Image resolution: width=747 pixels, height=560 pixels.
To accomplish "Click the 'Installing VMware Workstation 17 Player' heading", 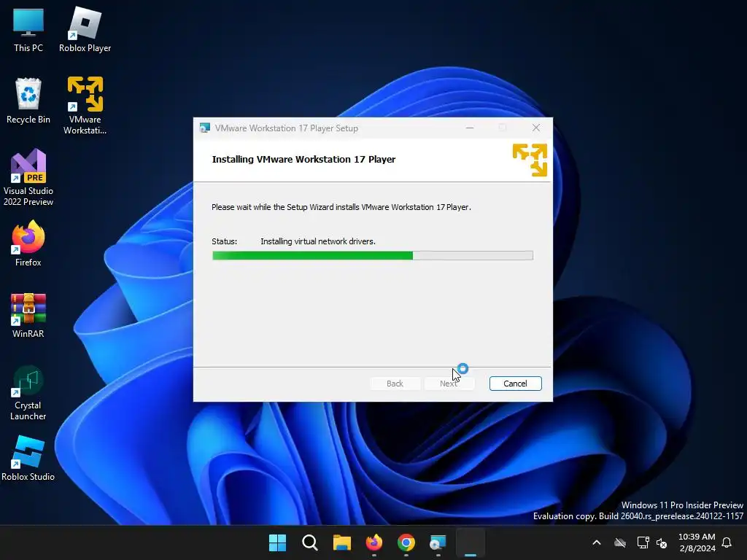I will pyautogui.click(x=303, y=159).
